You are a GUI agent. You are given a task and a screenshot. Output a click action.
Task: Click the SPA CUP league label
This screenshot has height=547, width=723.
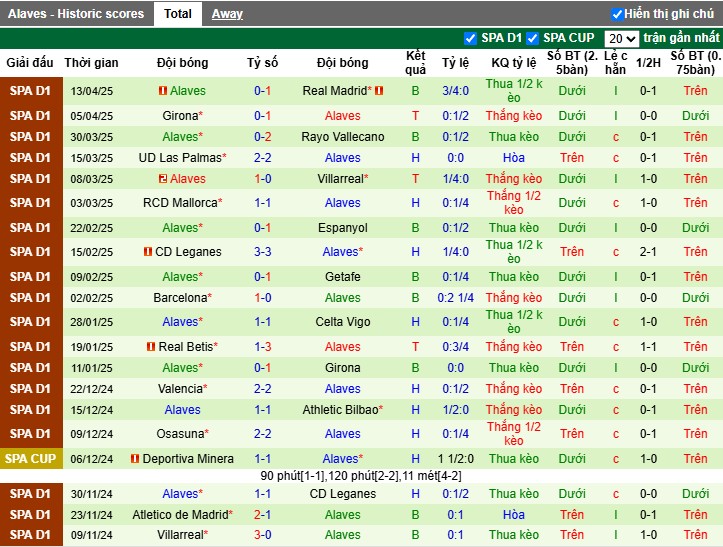[x=30, y=459]
